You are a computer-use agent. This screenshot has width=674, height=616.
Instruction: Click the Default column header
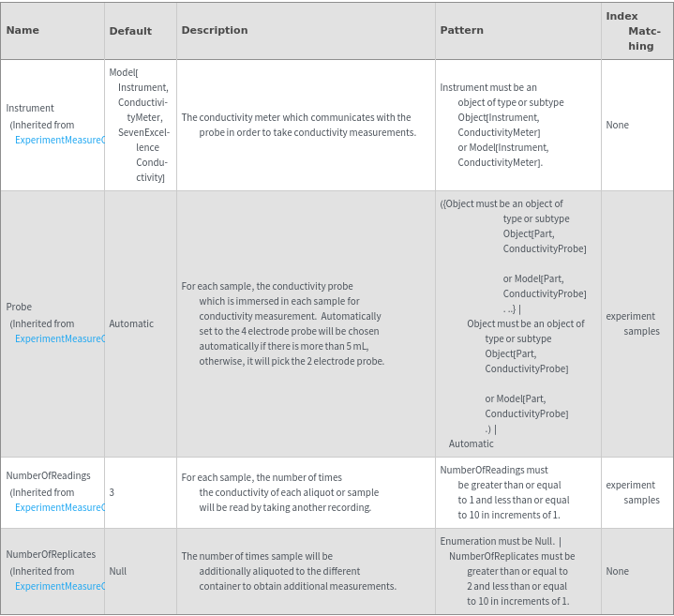click(130, 31)
